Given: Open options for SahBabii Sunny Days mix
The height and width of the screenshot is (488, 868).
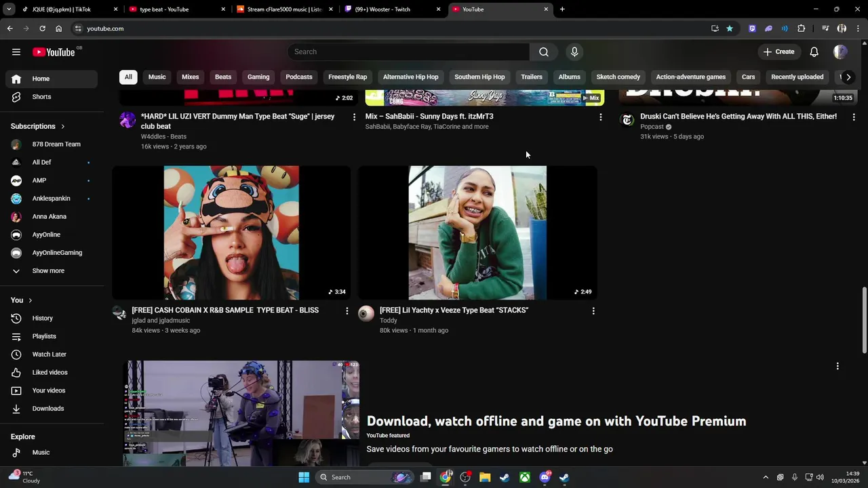Looking at the screenshot, I should pos(600,117).
